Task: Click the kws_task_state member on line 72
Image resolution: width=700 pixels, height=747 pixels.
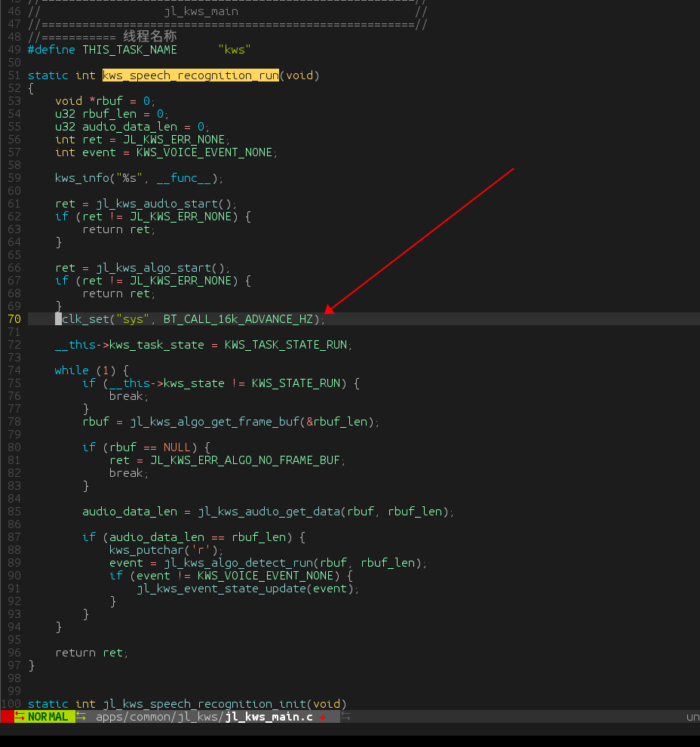Action: pos(157,345)
